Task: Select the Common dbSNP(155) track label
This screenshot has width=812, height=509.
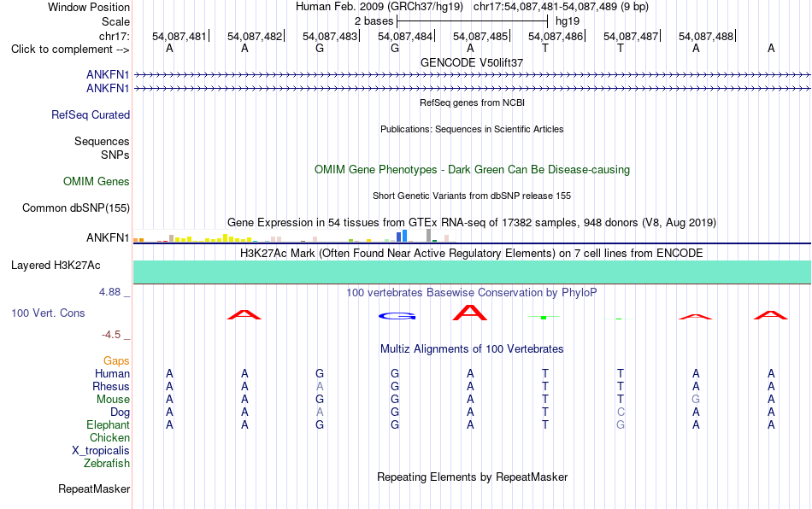Action: click(x=75, y=208)
